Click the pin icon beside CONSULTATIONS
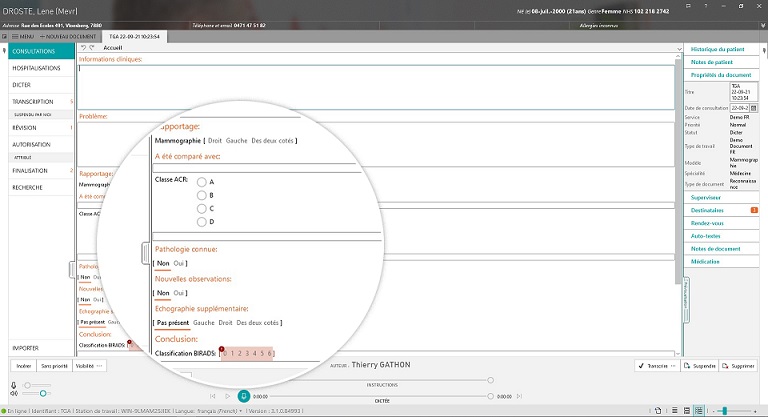This screenshot has height=417, width=768. click(x=4, y=51)
